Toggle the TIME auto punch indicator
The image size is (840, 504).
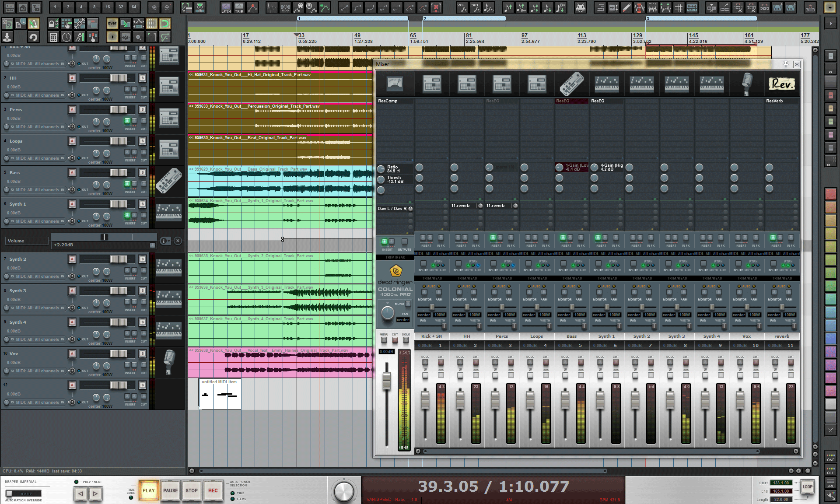(x=232, y=493)
